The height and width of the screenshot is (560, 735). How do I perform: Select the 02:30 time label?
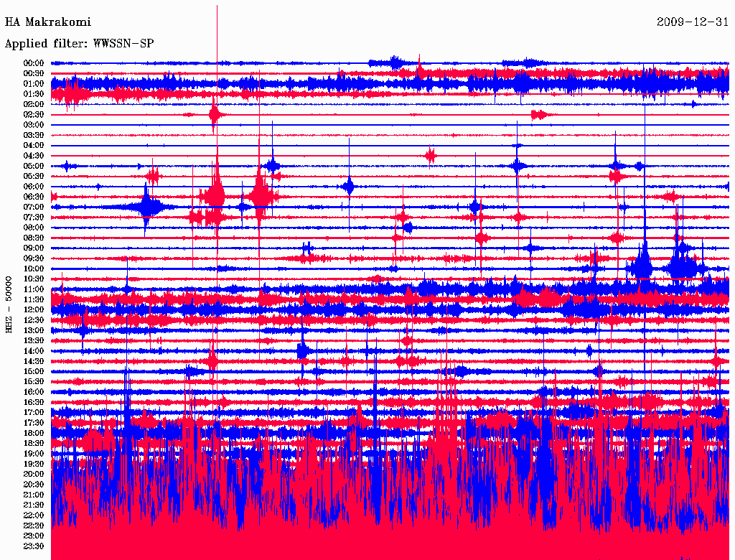[x=34, y=114]
